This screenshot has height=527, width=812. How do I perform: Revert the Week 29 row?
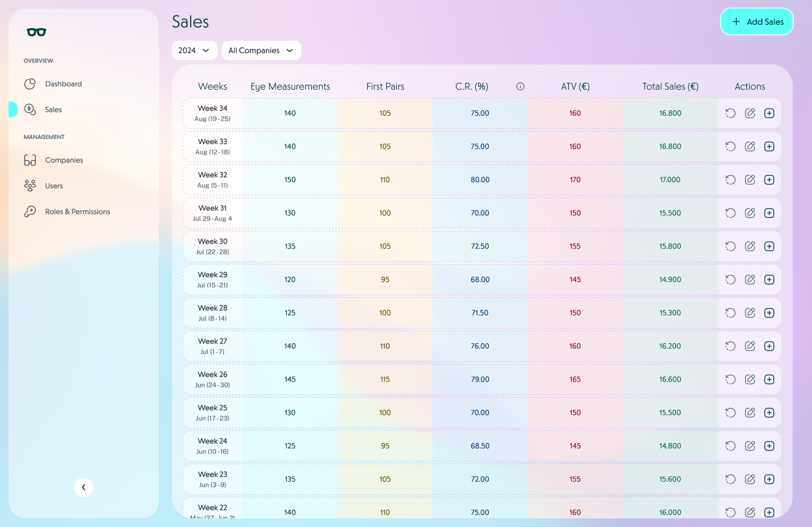click(x=730, y=280)
